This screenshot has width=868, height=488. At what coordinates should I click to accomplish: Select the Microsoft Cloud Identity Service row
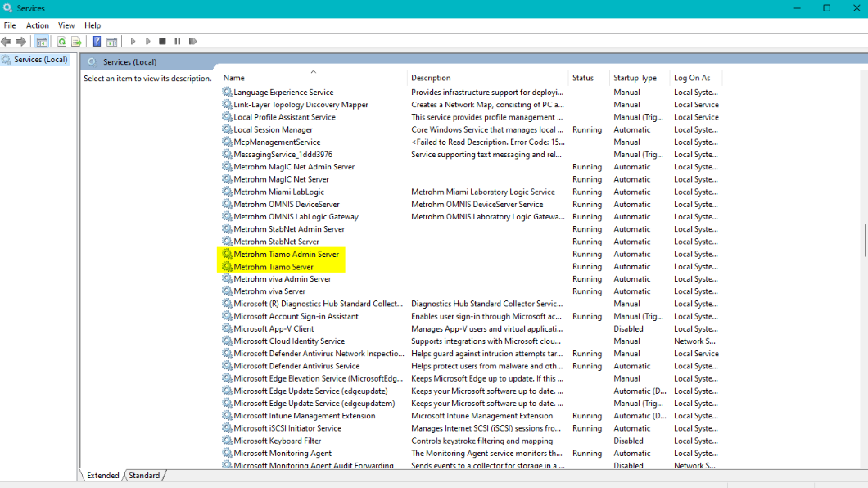point(470,341)
